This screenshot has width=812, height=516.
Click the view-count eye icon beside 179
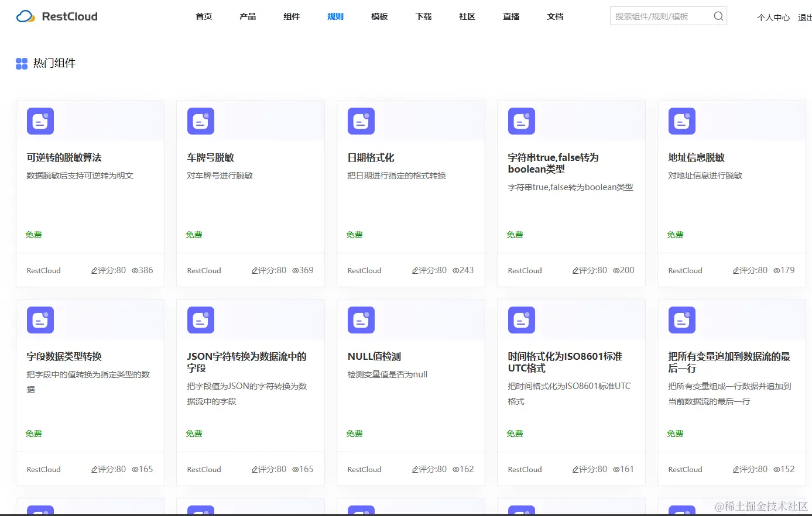(776, 270)
